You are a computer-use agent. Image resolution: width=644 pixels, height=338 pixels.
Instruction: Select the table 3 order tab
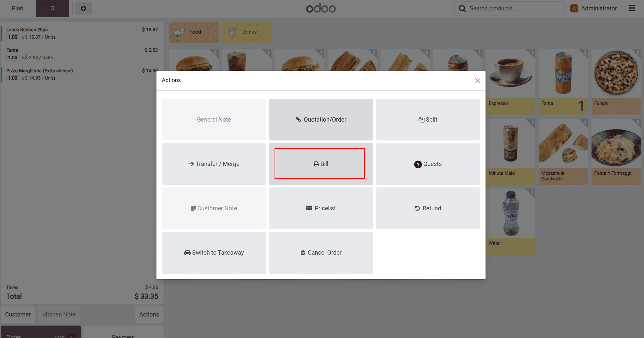tap(52, 8)
